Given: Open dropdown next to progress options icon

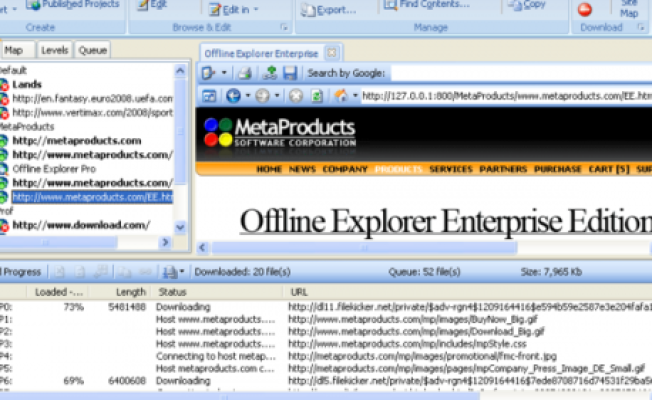Looking at the screenshot, I should (182, 272).
